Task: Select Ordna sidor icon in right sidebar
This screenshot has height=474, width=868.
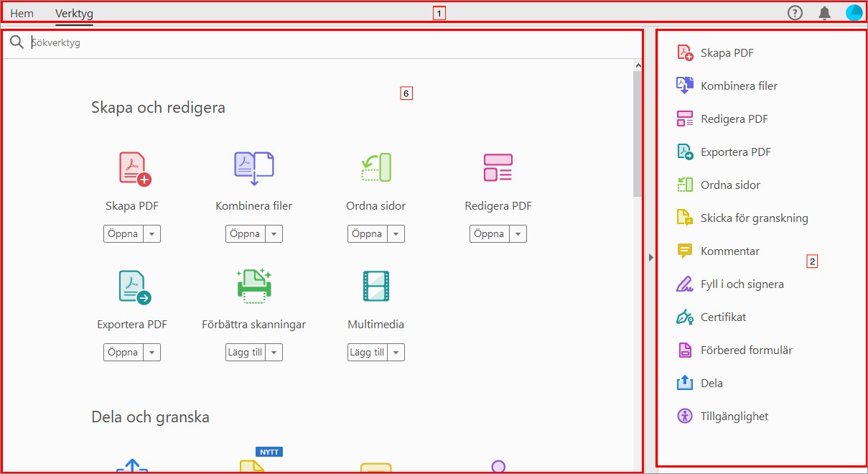Action: (x=685, y=185)
